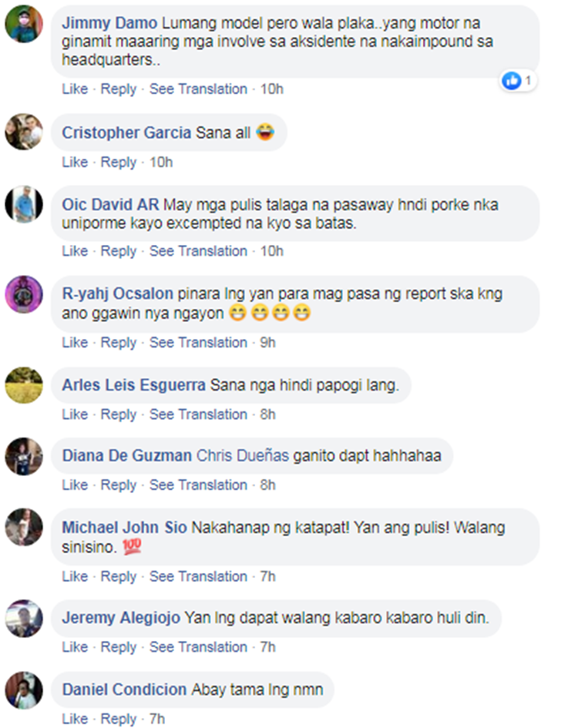The width and height of the screenshot is (578, 728).
Task: Click Arles Leis Esguerra's avatar
Action: (x=24, y=385)
